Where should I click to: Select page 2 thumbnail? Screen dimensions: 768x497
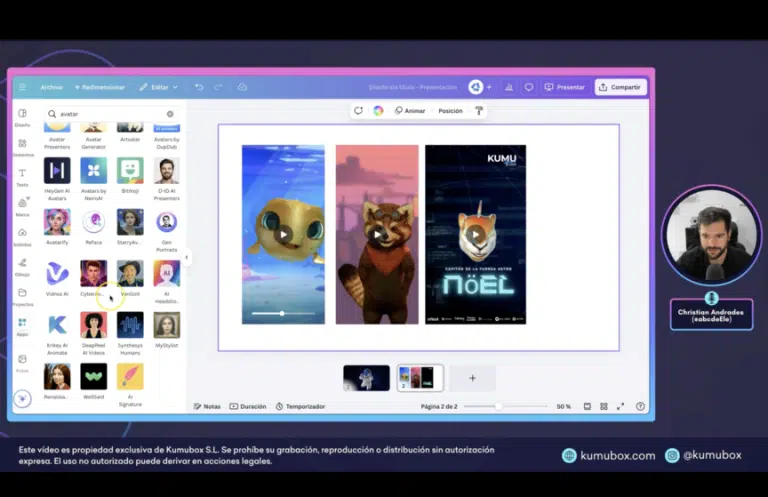click(420, 378)
